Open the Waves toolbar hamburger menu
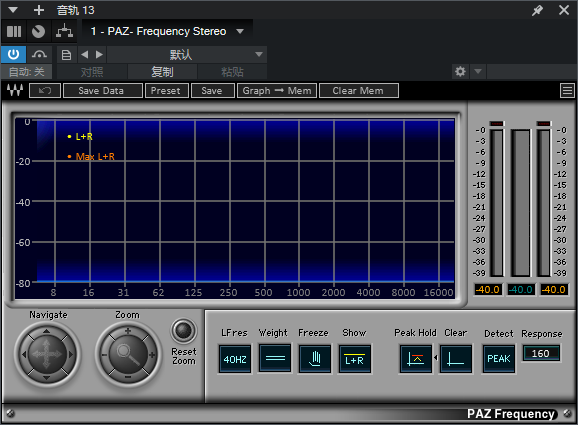This screenshot has width=578, height=425. [567, 90]
